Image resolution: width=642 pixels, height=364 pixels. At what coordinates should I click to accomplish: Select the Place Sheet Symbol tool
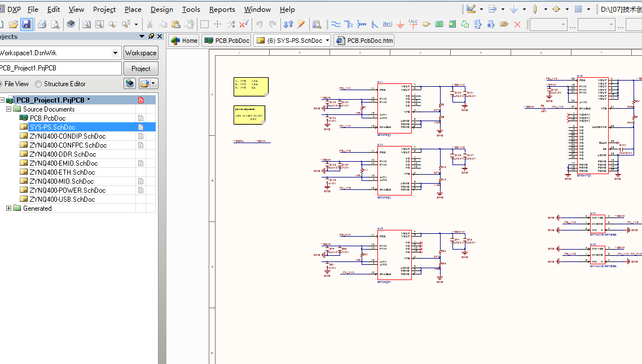pos(439,25)
